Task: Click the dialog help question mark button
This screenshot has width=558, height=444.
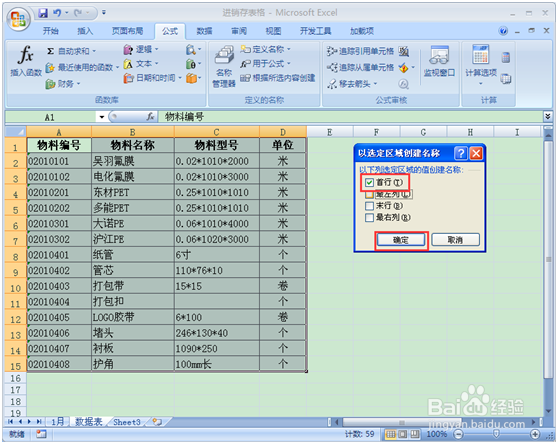Action: (x=460, y=153)
